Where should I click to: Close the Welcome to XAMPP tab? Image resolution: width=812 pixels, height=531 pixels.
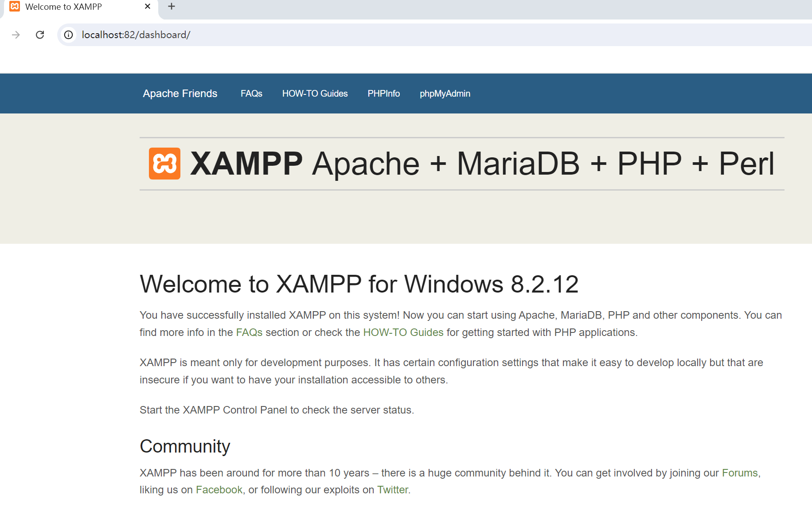coord(148,6)
